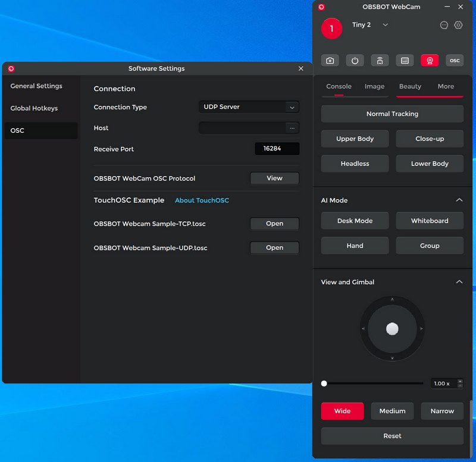
Task: Toggle Group mode on
Action: (x=430, y=246)
